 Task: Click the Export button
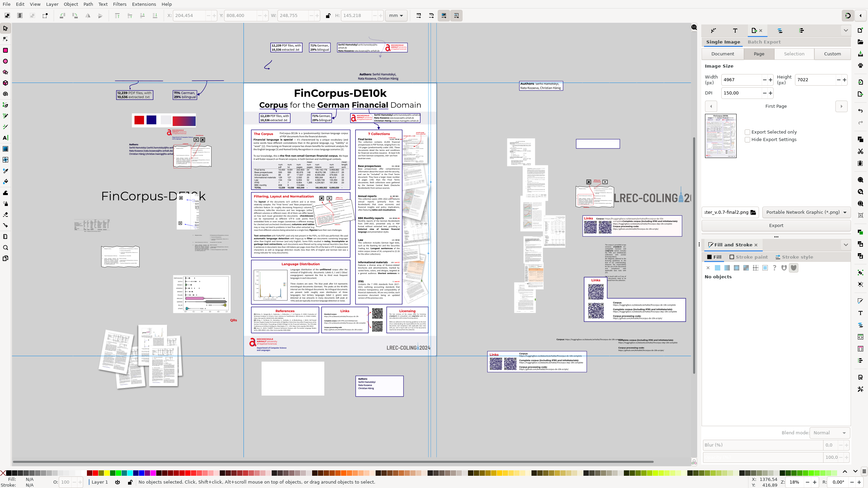point(776,225)
